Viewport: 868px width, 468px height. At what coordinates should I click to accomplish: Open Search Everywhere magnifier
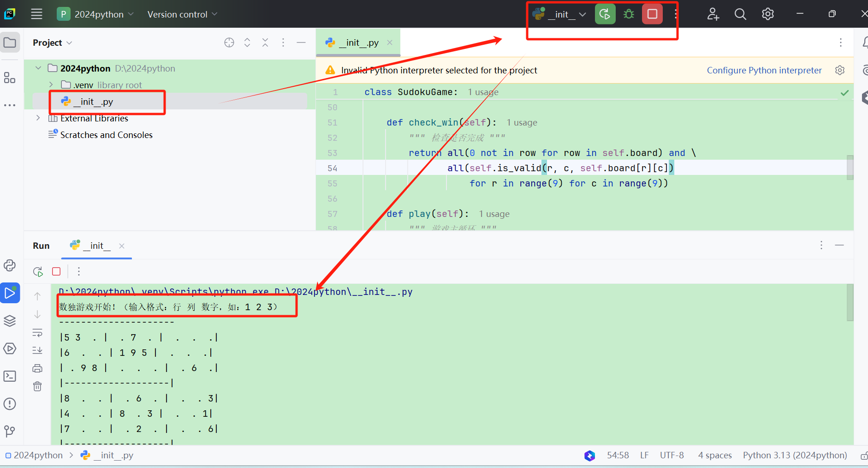740,14
